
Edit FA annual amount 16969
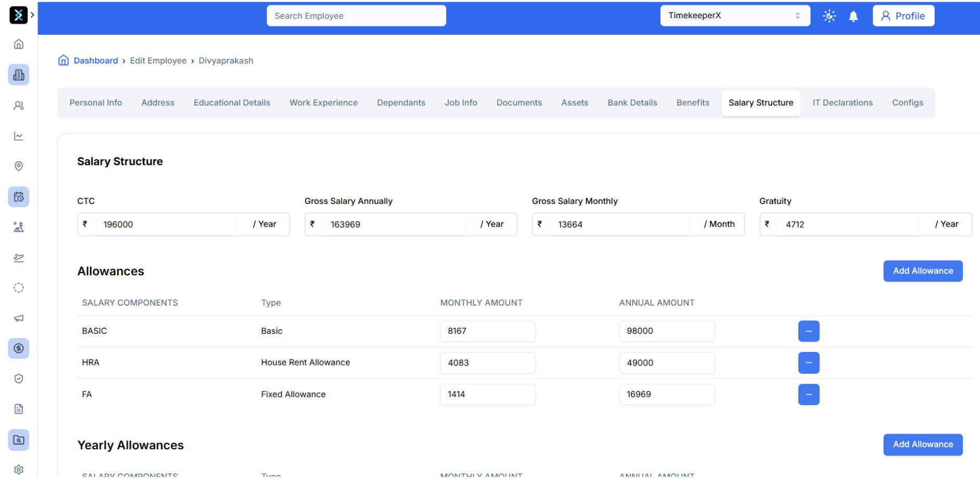[x=667, y=394]
